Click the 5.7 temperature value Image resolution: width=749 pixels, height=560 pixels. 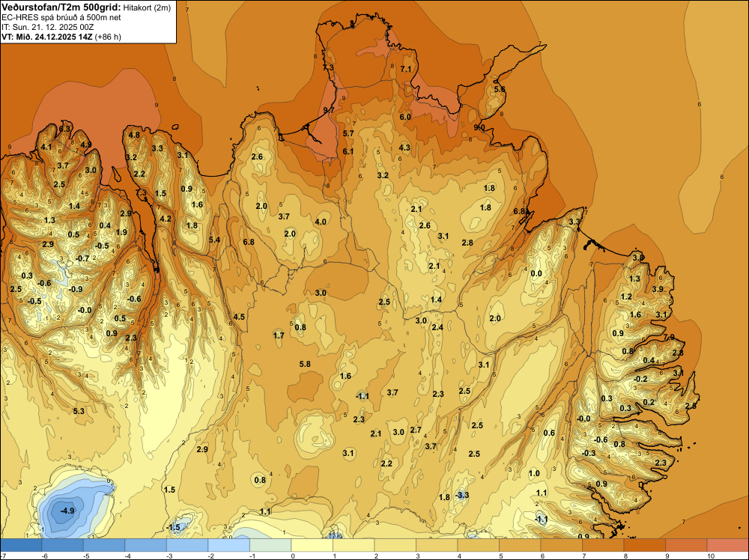pos(348,134)
